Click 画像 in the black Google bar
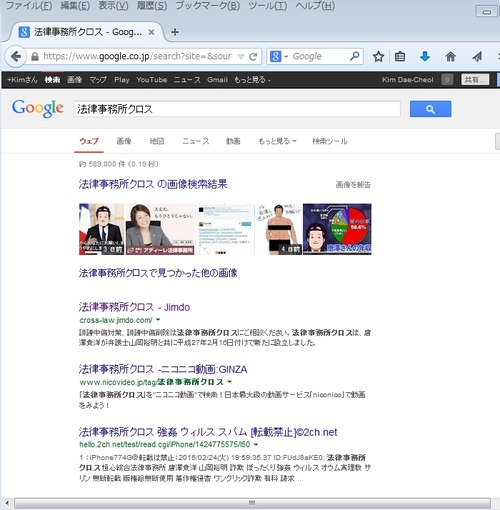Image resolution: width=500 pixels, height=510 pixels. [74, 80]
